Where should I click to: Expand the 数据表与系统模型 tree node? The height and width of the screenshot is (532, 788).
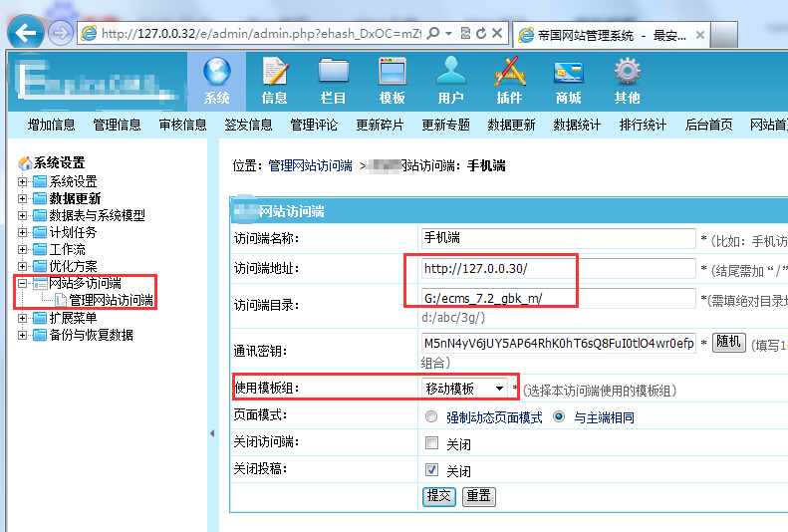(x=22, y=215)
